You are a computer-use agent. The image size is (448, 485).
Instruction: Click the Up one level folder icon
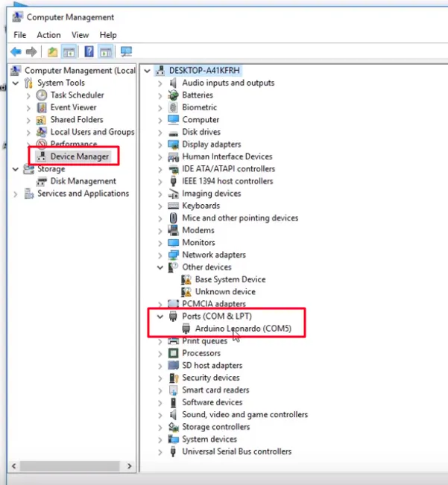53,51
